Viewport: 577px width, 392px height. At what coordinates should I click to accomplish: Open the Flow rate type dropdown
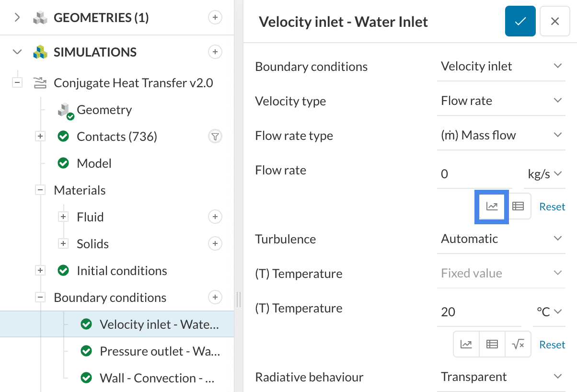click(x=501, y=136)
